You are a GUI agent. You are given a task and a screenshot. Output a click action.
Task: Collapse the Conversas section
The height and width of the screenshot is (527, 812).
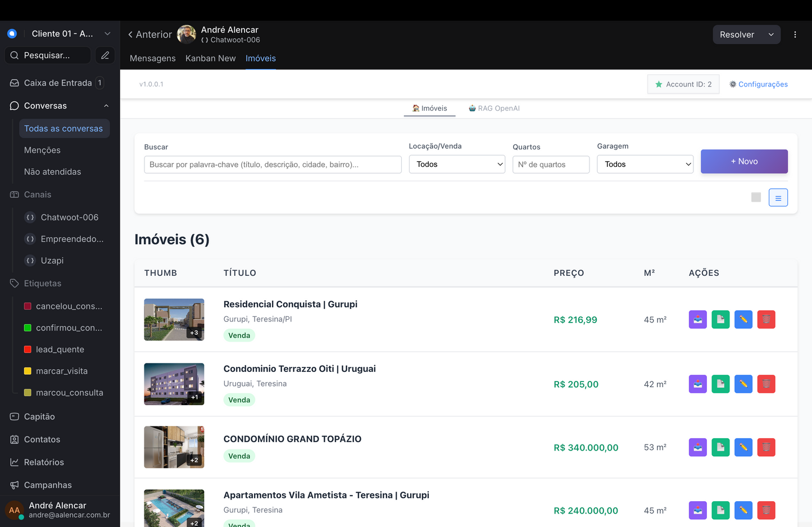pyautogui.click(x=106, y=106)
